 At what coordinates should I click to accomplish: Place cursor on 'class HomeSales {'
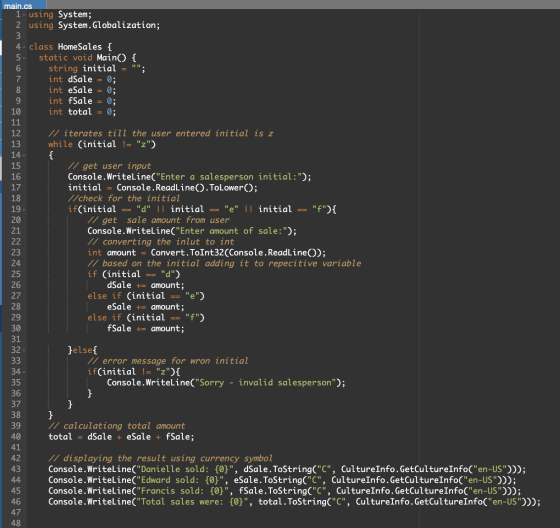pyautogui.click(x=70, y=47)
